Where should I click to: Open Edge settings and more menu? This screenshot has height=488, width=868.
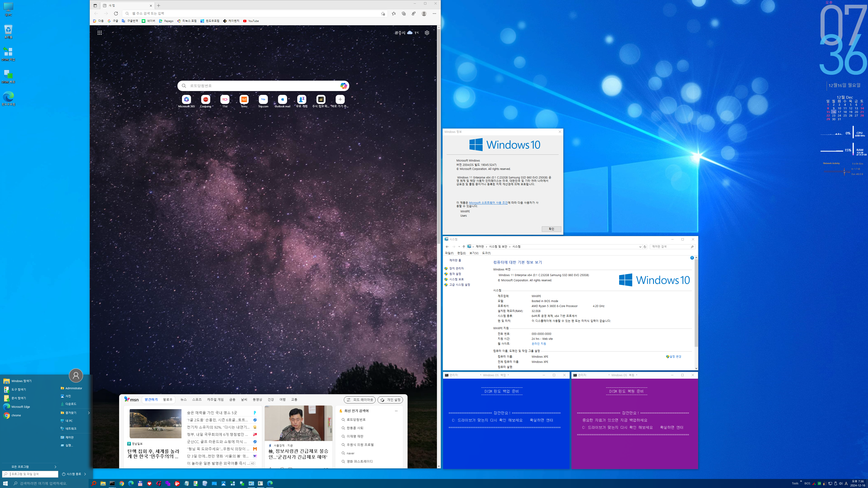(434, 14)
